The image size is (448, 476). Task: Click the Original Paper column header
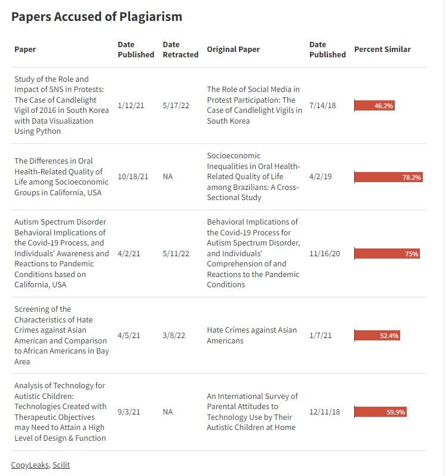tap(233, 50)
